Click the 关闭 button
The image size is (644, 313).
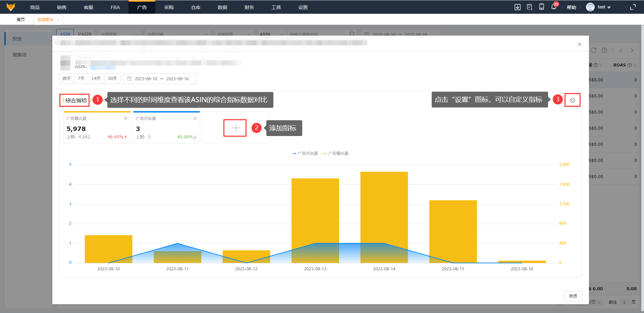click(x=573, y=296)
